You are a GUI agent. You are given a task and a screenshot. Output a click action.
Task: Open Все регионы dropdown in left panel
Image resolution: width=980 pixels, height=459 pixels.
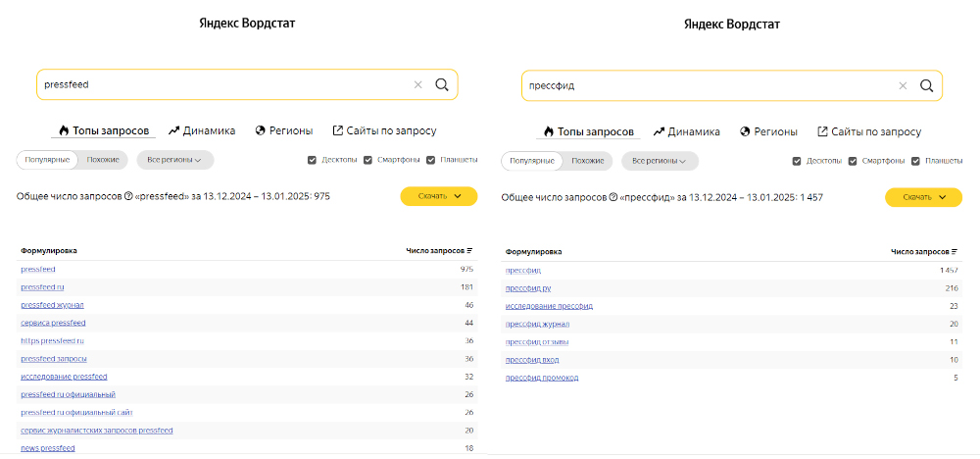tap(175, 160)
